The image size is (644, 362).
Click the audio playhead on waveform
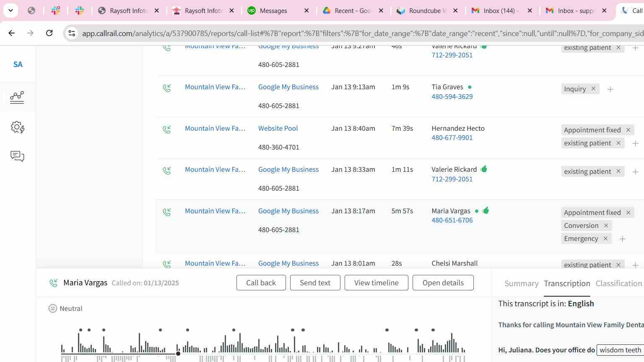pyautogui.click(x=178, y=354)
